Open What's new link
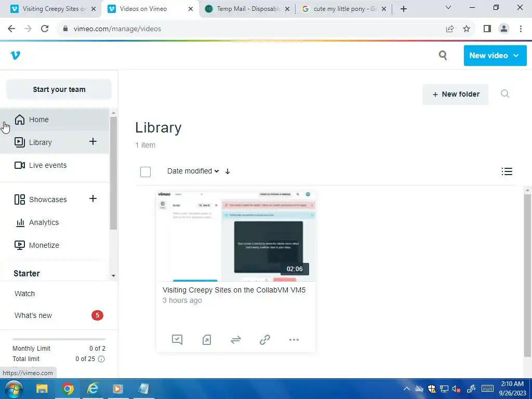 pyautogui.click(x=33, y=315)
